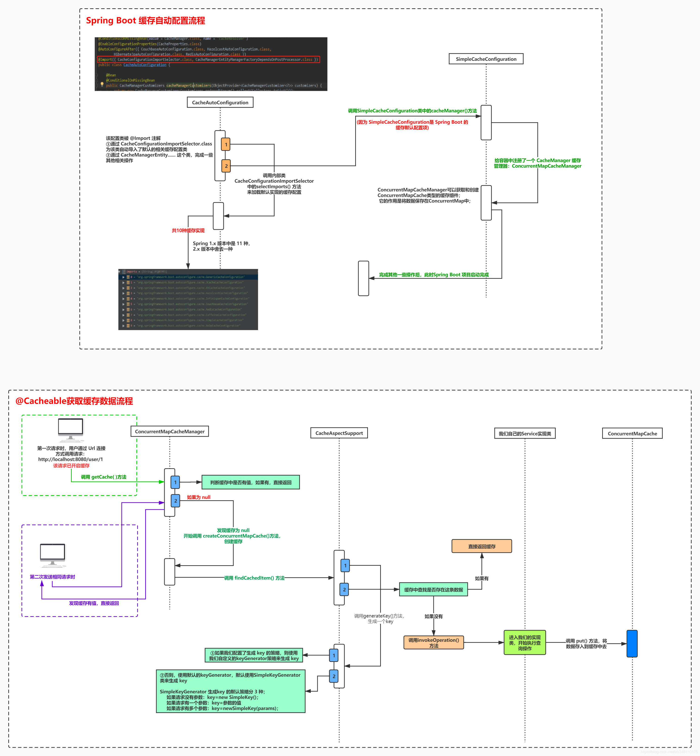Click green label 调用SimpleCacheConfiguration类中的cacheManager()方法
This screenshot has width=700, height=756.
click(413, 111)
